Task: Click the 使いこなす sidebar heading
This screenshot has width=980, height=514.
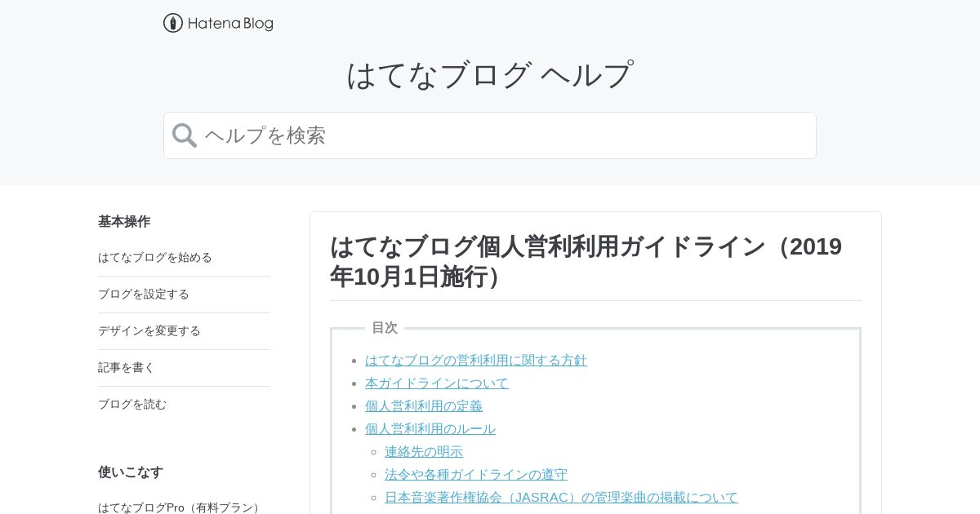Action: [131, 472]
